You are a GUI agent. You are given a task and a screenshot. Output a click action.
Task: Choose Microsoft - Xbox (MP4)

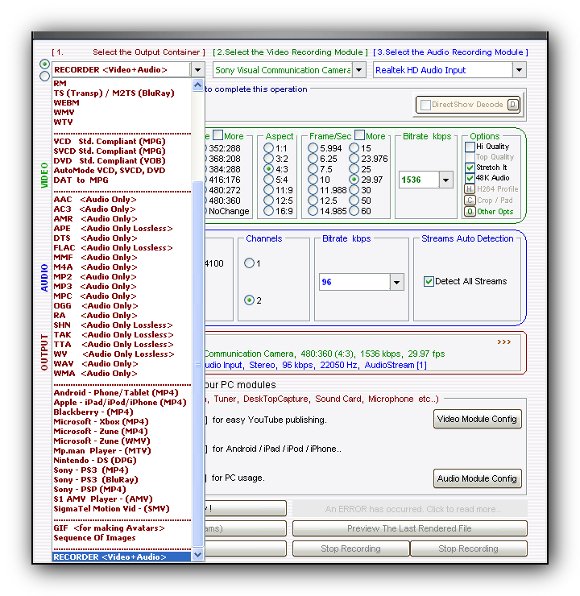pos(122,422)
